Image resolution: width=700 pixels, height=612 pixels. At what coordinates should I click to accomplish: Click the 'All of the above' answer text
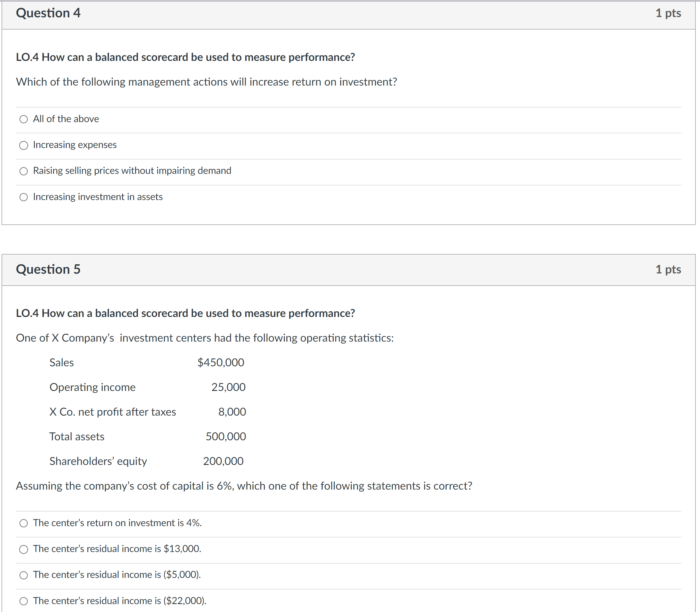[x=66, y=119]
